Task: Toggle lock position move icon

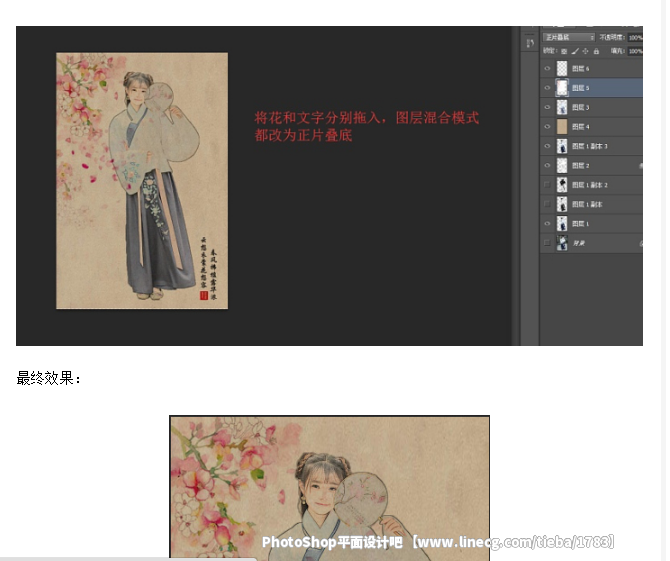Action: (585, 51)
